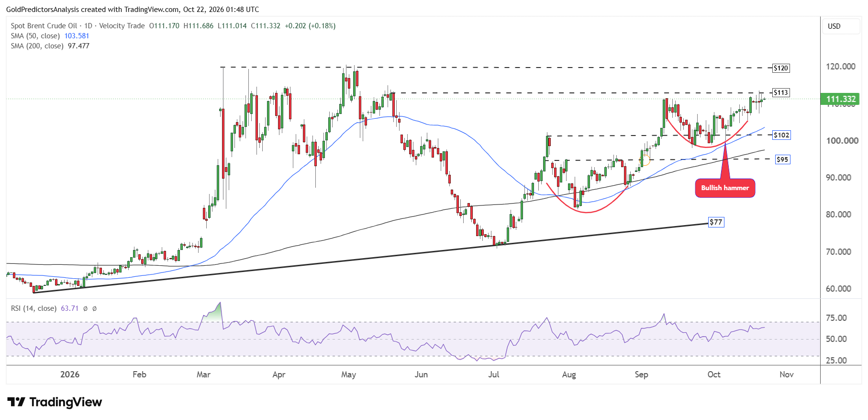The height and width of the screenshot is (420, 868).
Task: Click the GoldPredictorsAnalysis attribution text
Action: pos(133,10)
